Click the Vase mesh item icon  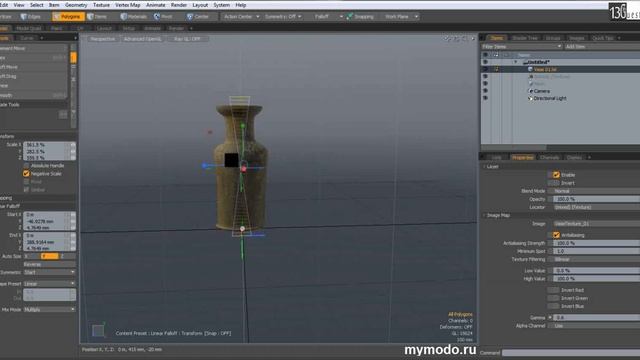(530, 69)
